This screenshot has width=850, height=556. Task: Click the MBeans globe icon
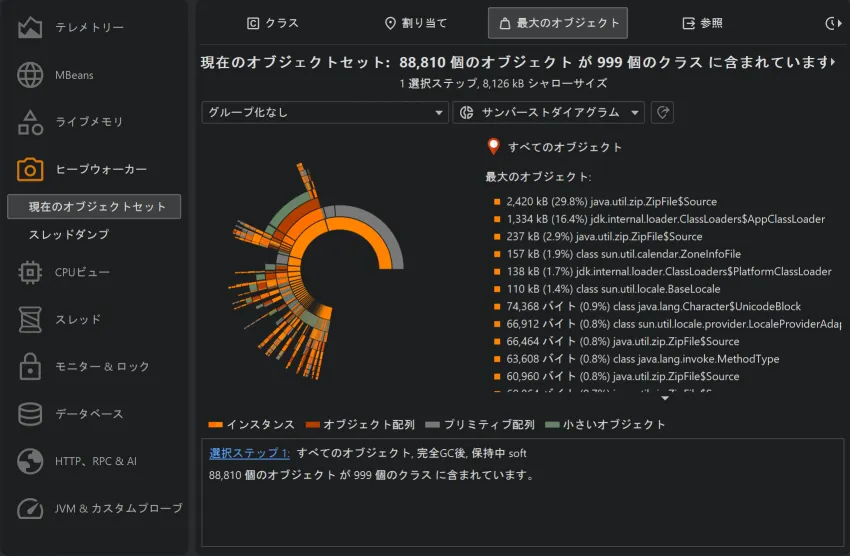[x=30, y=75]
